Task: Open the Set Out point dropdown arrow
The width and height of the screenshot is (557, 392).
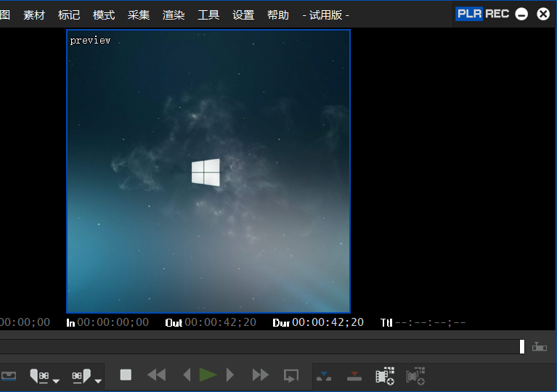Action: point(98,381)
